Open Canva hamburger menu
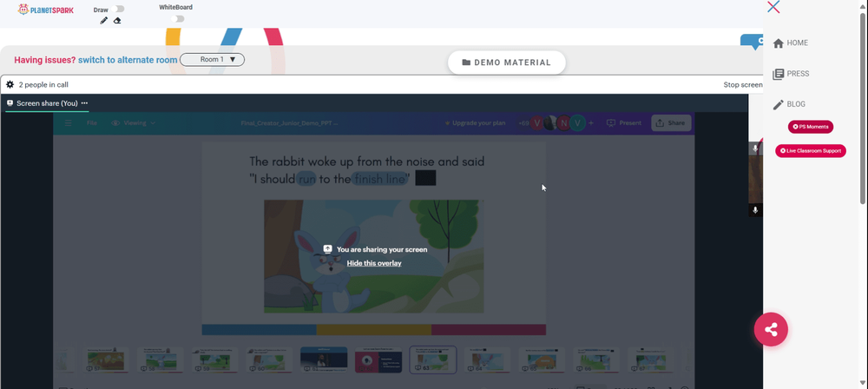 point(68,123)
